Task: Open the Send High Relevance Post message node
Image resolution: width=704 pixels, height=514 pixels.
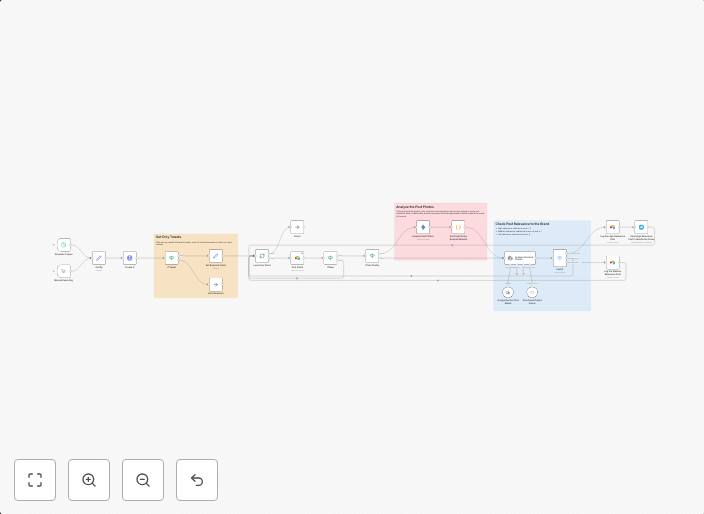Action: [x=641, y=227]
